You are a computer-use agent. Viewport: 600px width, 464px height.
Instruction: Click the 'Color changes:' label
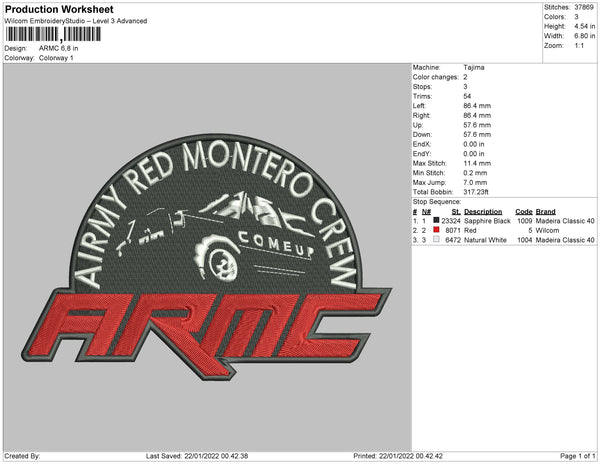[x=435, y=77]
